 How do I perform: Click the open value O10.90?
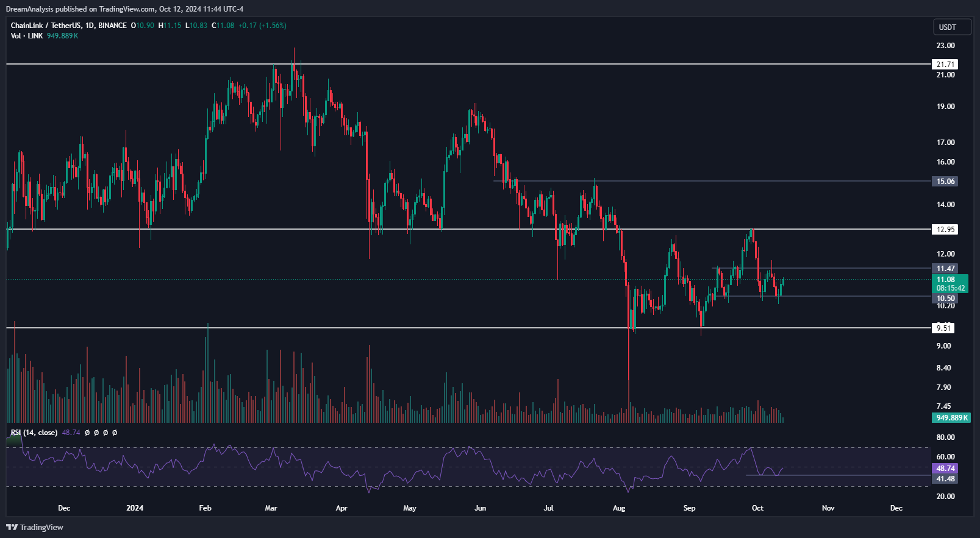point(143,26)
